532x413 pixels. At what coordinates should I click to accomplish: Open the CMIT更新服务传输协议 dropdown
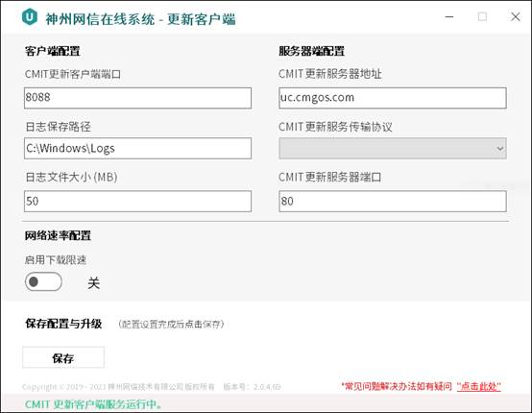click(x=393, y=148)
